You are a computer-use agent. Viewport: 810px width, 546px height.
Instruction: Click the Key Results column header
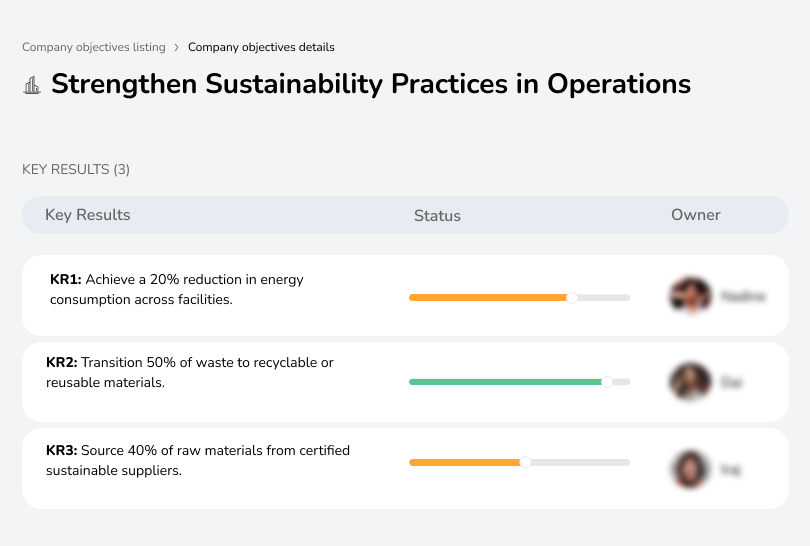(88, 215)
